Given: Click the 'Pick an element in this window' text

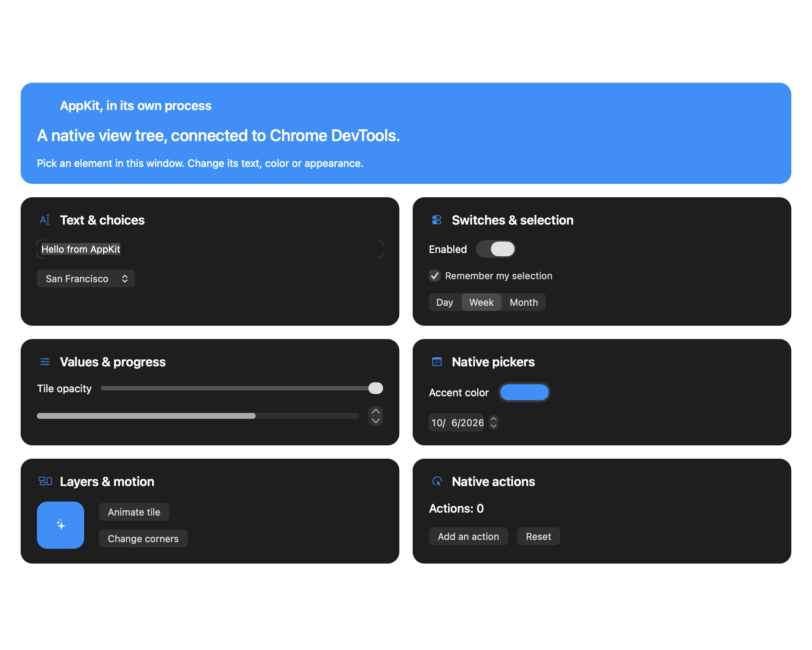Looking at the screenshot, I should coord(200,163).
